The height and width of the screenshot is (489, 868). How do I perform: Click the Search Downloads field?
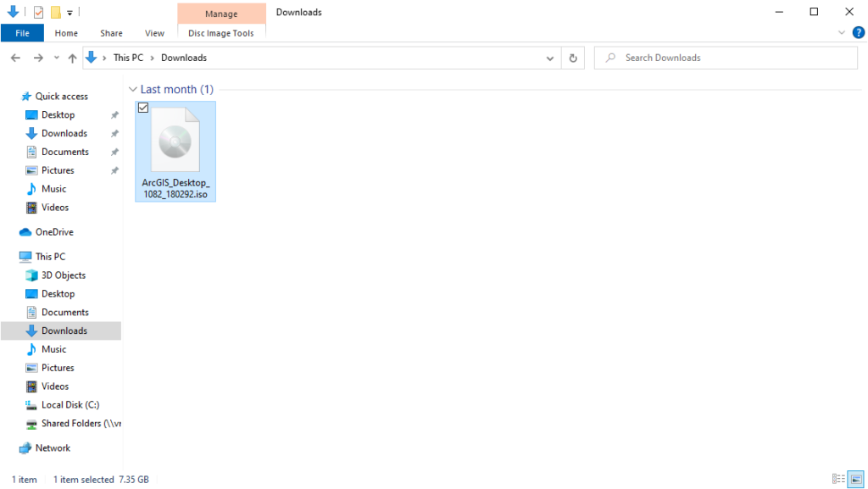click(726, 58)
